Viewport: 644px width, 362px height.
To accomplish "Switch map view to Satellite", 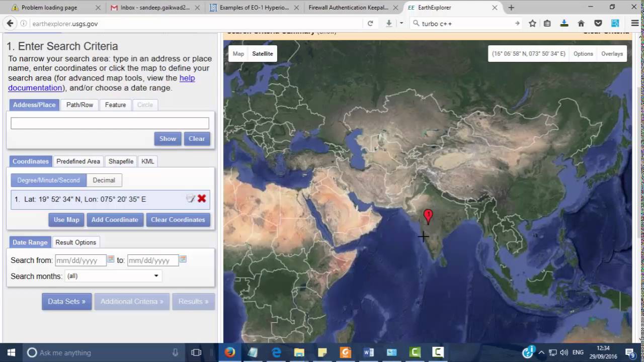I will click(x=263, y=54).
